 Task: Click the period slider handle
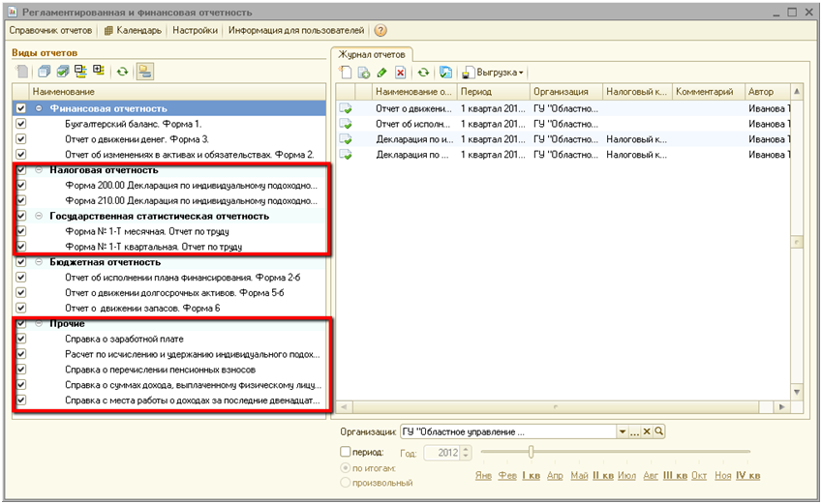531,452
